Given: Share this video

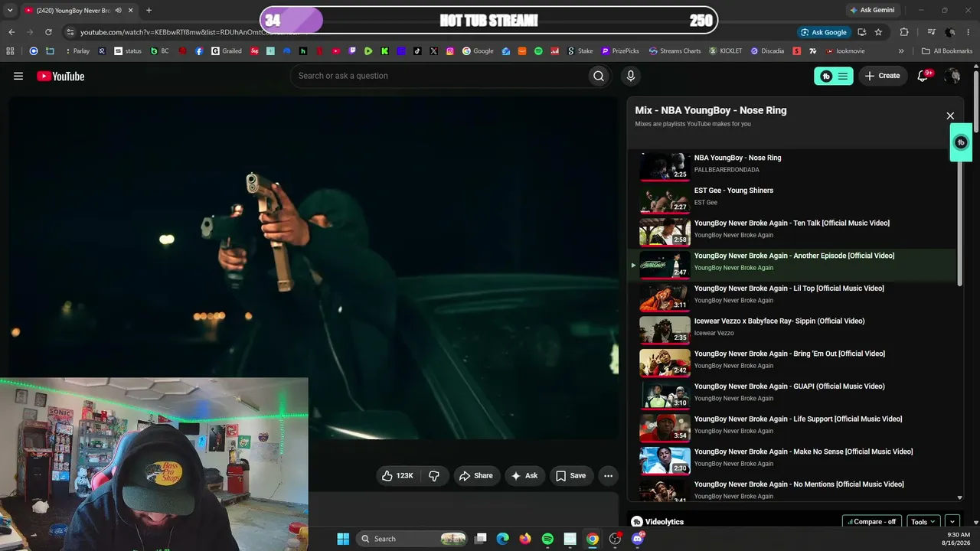Looking at the screenshot, I should tap(475, 476).
